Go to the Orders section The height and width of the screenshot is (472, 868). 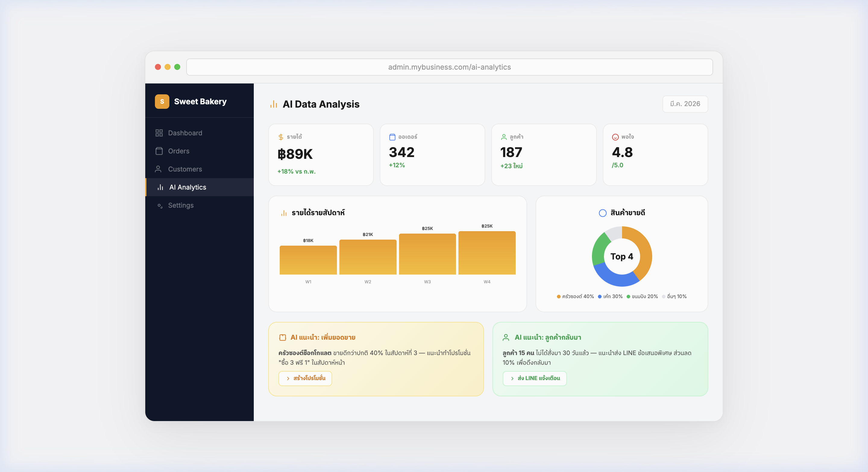pos(179,151)
